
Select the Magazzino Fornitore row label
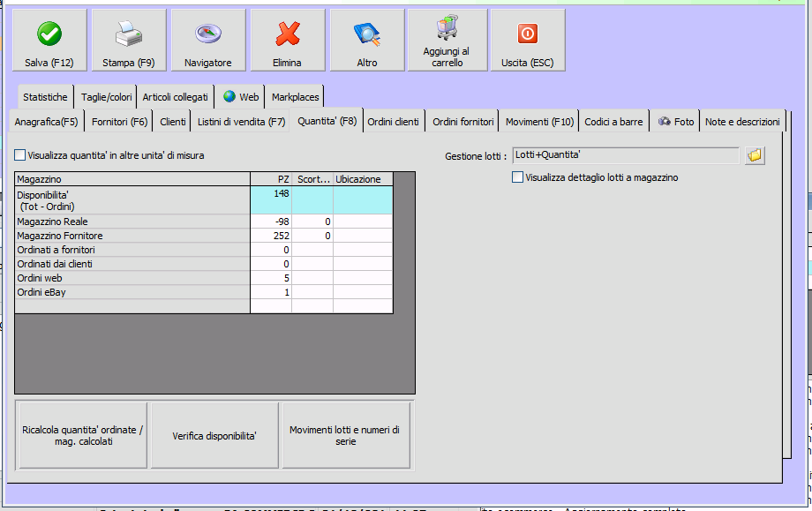tap(132, 236)
